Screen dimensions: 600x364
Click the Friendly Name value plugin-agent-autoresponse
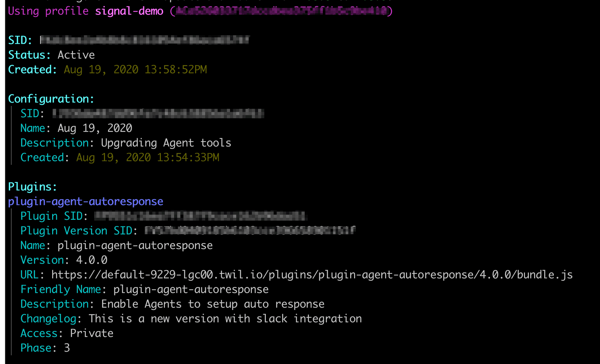tap(191, 289)
